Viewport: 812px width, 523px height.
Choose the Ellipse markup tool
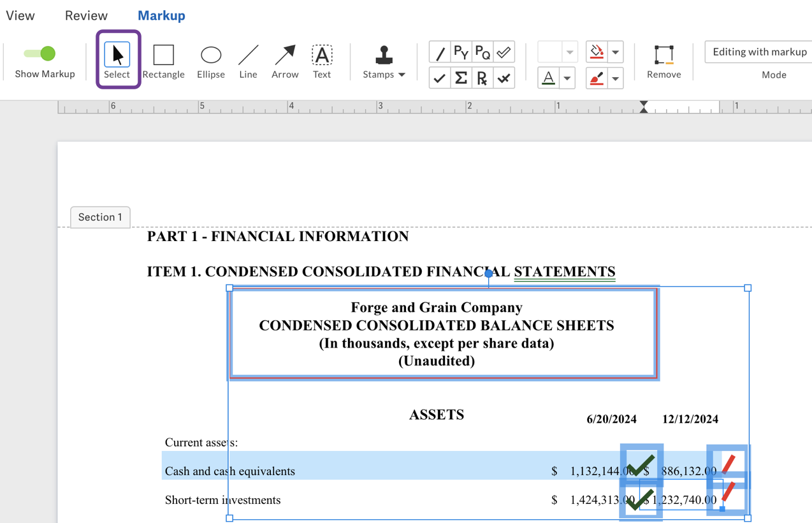pyautogui.click(x=211, y=61)
